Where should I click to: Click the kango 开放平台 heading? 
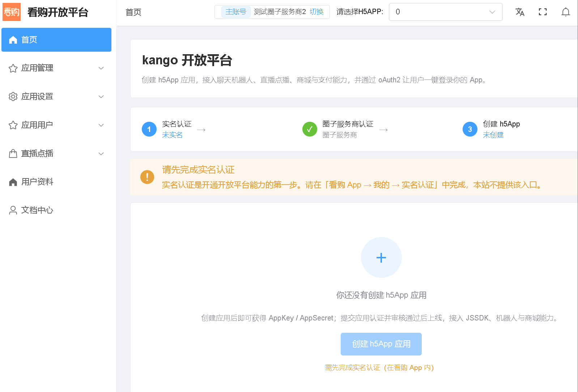(187, 60)
